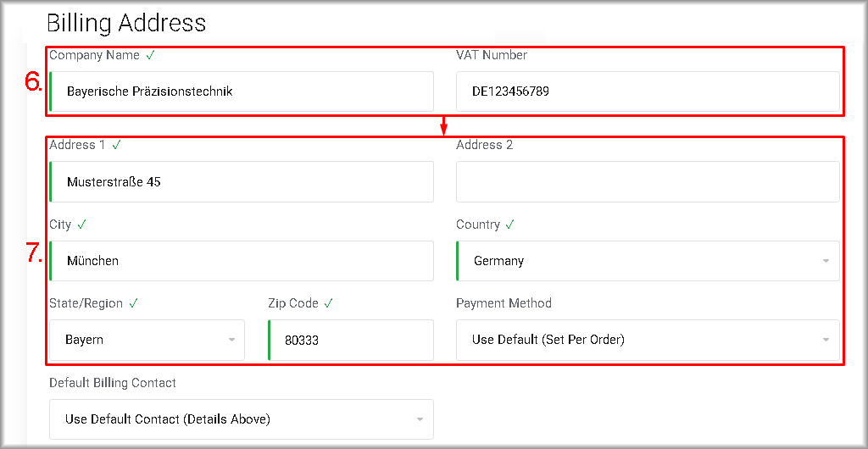The width and height of the screenshot is (868, 449).
Task: Focus the Zip Code field with 80333
Action: point(351,340)
